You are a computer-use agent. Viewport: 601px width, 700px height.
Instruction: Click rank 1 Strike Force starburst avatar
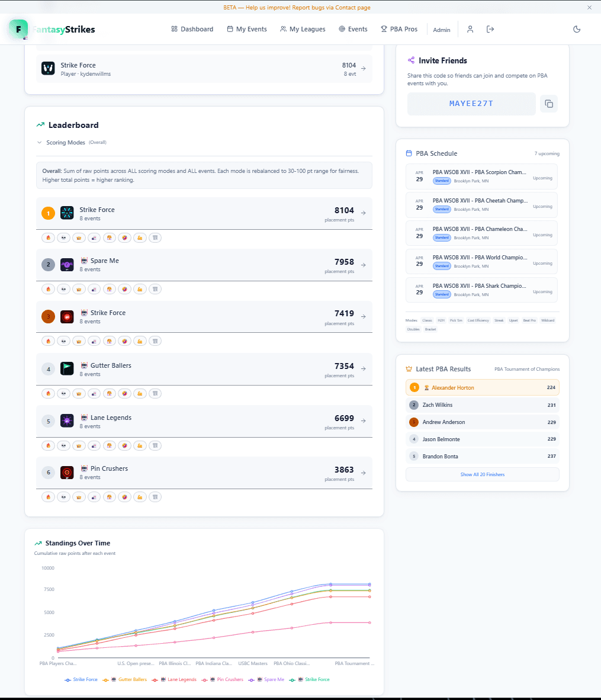point(67,213)
